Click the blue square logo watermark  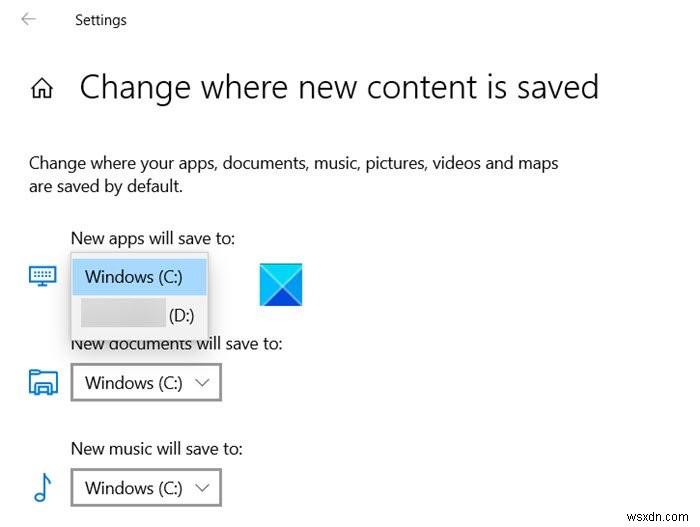pyautogui.click(x=280, y=284)
